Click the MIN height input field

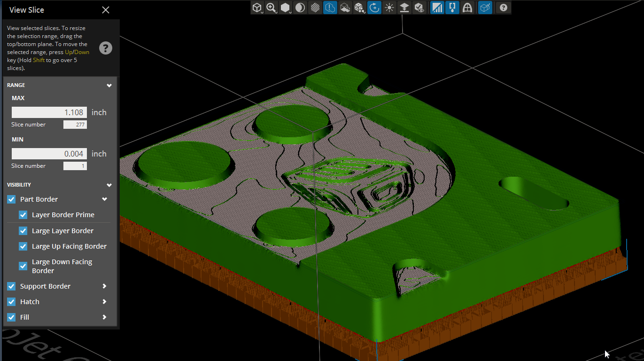coord(49,154)
